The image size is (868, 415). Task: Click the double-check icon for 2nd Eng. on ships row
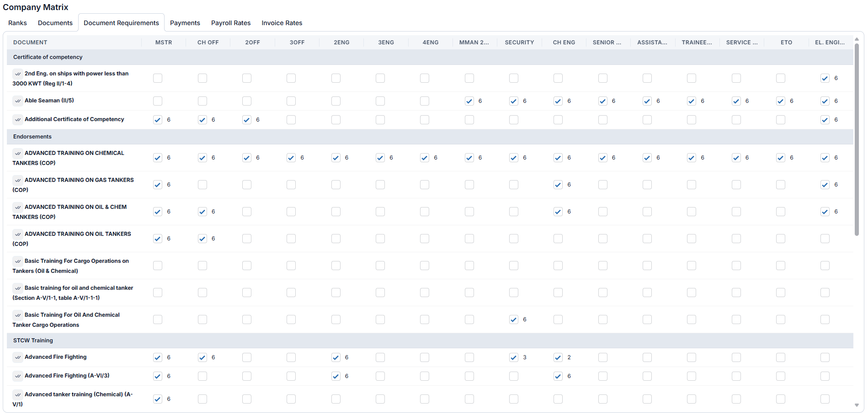pos(18,74)
